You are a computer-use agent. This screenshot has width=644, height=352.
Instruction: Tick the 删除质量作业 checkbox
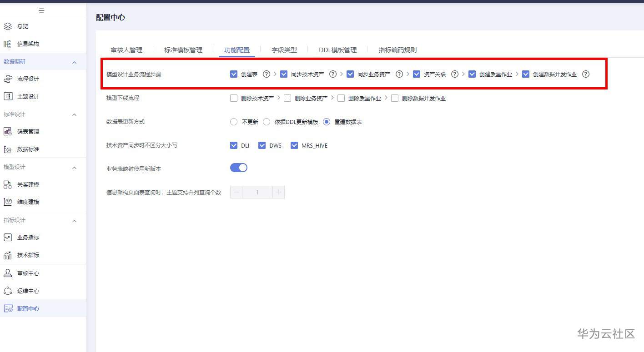point(341,98)
